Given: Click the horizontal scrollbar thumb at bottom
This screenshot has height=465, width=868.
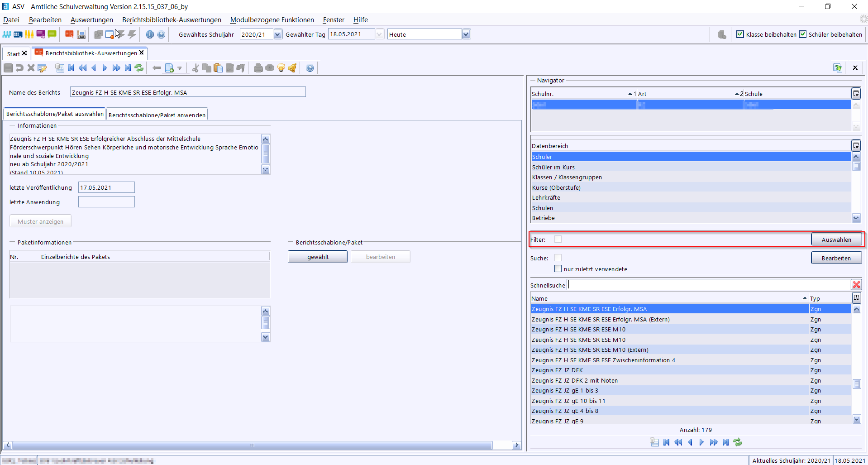Looking at the screenshot, I should pyautogui.click(x=252, y=445).
